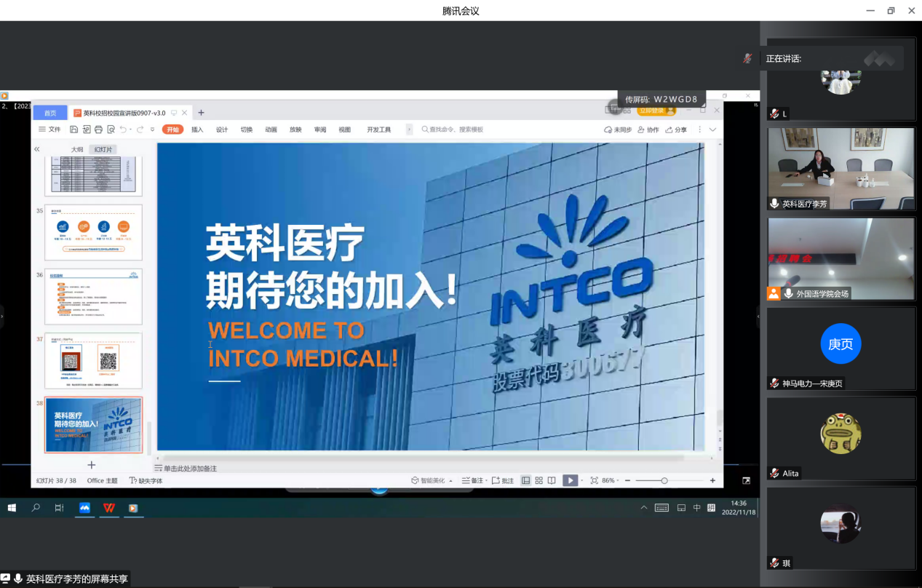Add a new slide with the plus button
922x588 pixels.
click(x=92, y=465)
